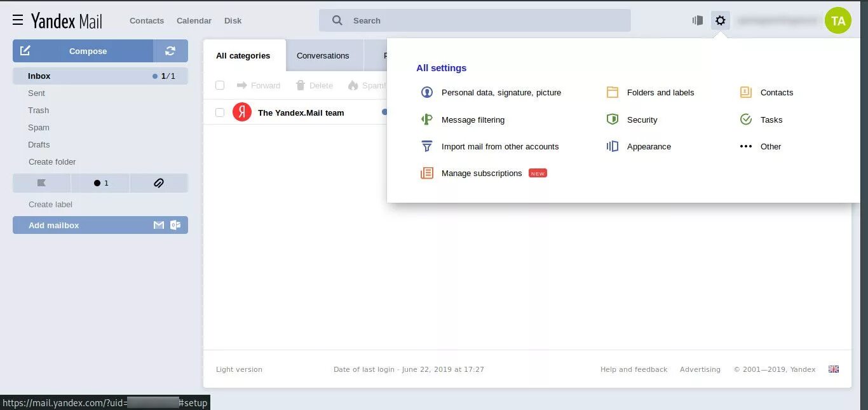Open Security settings
Screen dimensions: 868x410
642,120
